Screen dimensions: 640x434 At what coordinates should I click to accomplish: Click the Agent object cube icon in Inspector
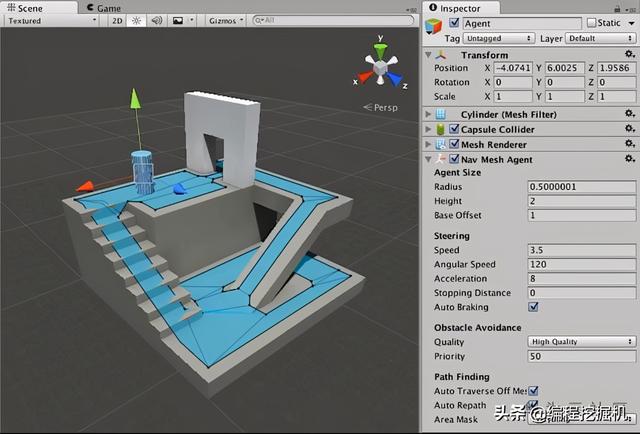tap(433, 26)
